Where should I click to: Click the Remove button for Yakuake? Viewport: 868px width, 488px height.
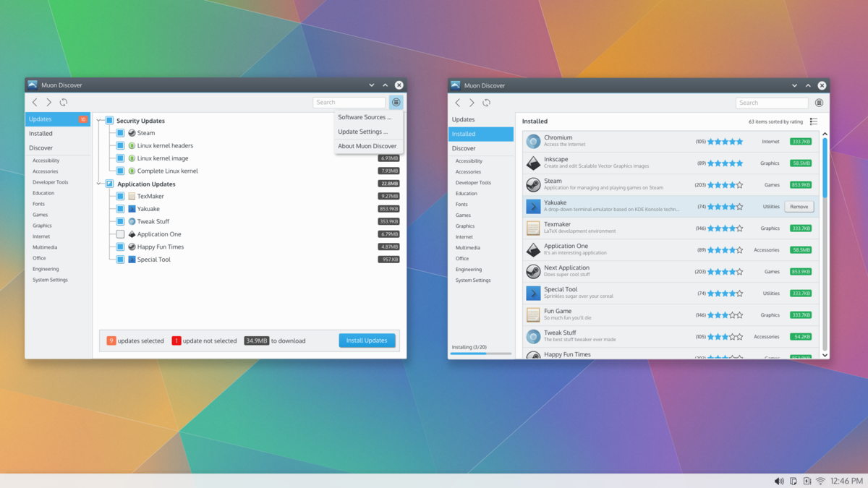(x=799, y=207)
